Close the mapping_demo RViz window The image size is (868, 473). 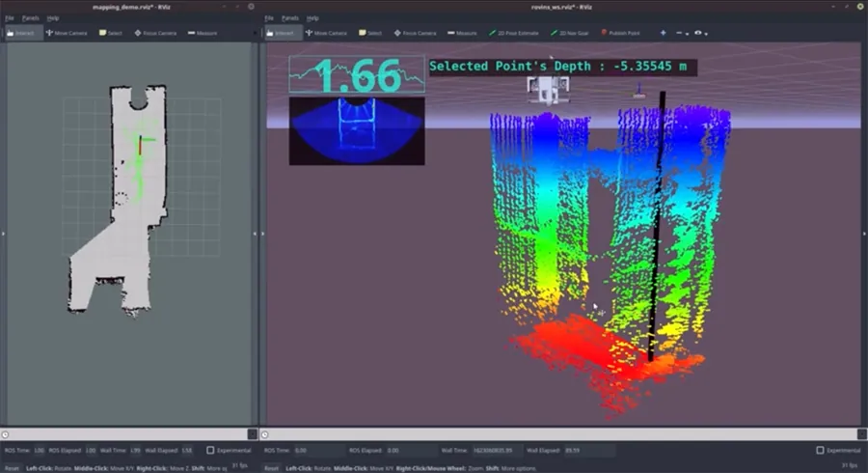[251, 7]
